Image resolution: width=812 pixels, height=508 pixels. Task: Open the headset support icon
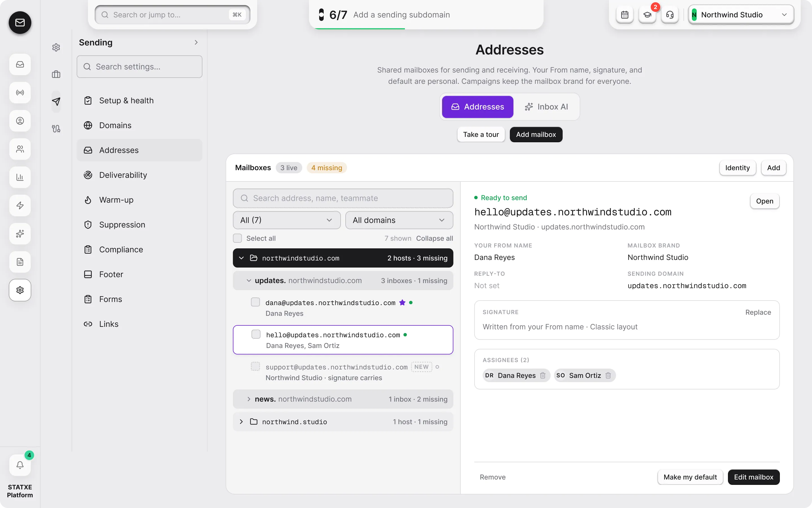(670, 15)
